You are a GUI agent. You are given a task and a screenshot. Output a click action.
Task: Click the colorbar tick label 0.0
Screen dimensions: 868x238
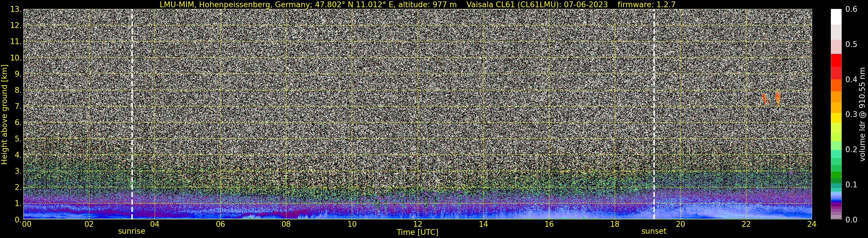tap(852, 220)
